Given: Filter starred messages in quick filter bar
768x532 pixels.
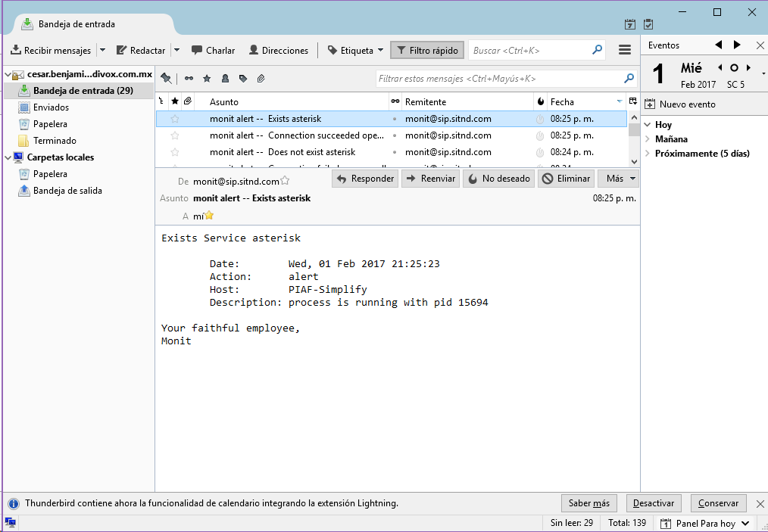Looking at the screenshot, I should (207, 78).
